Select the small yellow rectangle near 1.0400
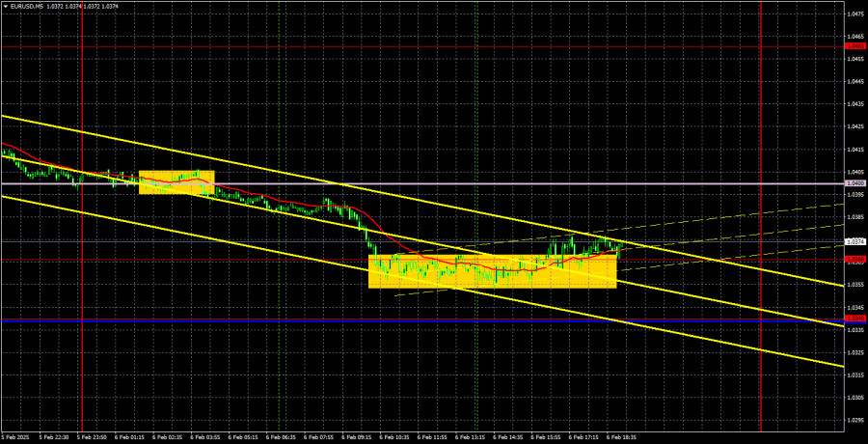Viewport: 868px width, 444px height. [176, 182]
